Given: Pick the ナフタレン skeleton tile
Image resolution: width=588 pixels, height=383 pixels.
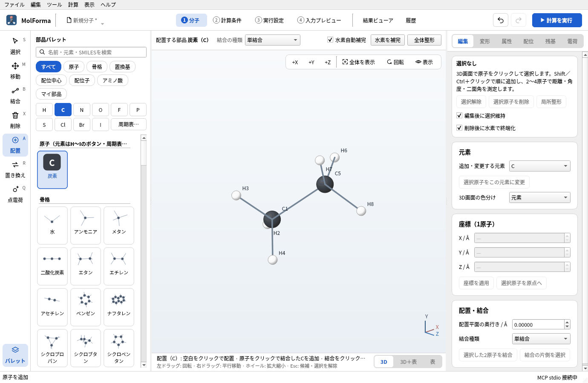Looking at the screenshot, I should pyautogui.click(x=119, y=306).
